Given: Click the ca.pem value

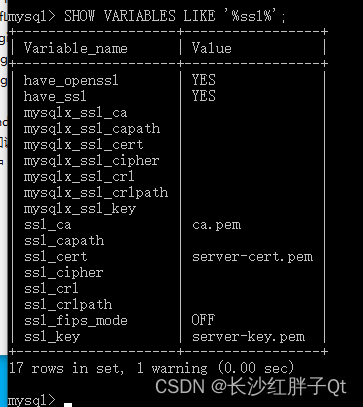Looking at the screenshot, I should click(x=216, y=225).
